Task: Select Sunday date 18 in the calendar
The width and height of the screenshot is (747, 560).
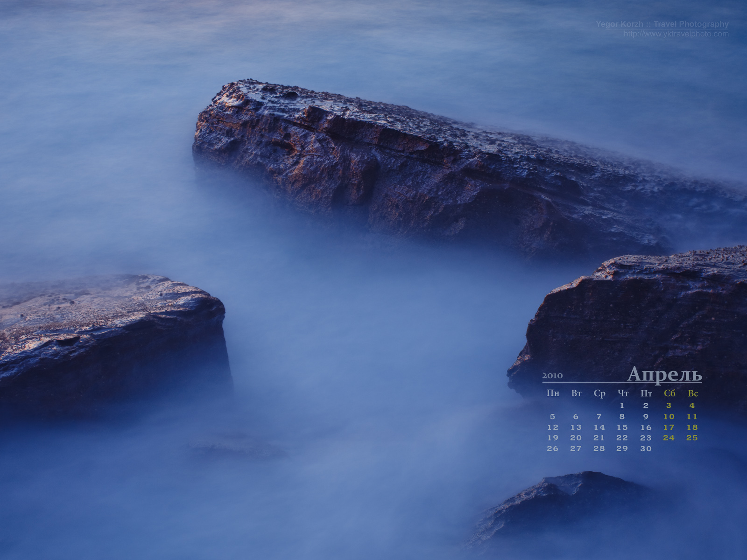Action: 692,427
